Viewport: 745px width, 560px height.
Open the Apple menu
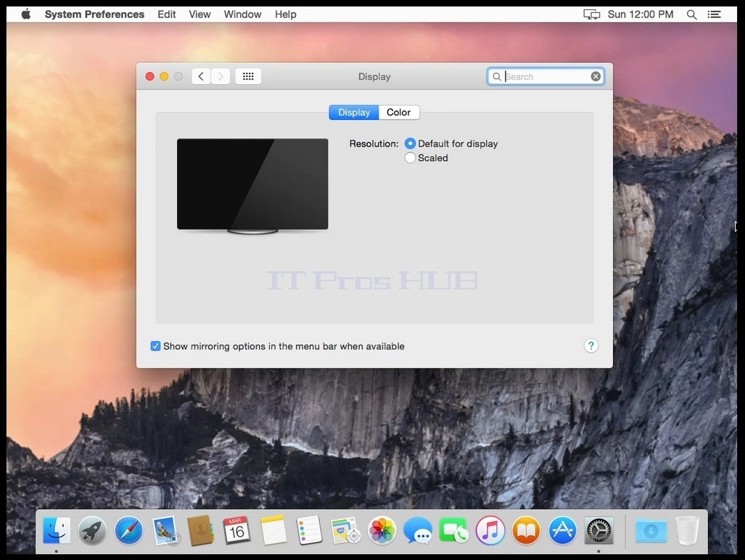(x=26, y=15)
